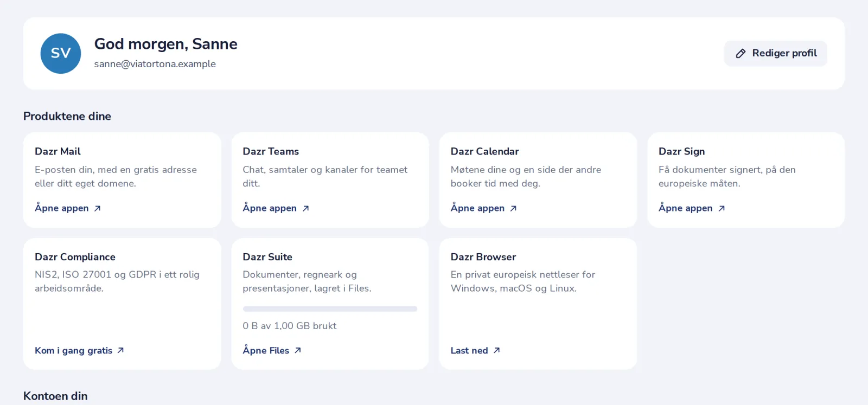Image resolution: width=868 pixels, height=405 pixels.
Task: Click the arrow icon next to Åpne Files
Action: (298, 350)
